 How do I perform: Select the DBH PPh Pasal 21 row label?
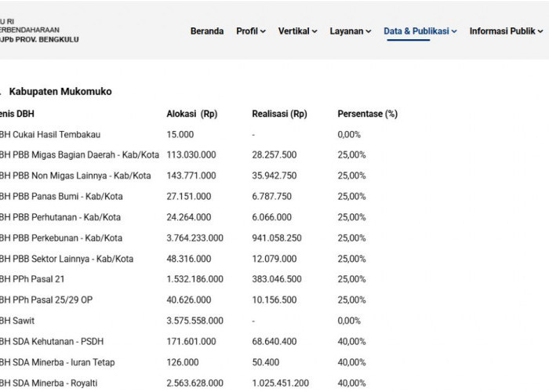pyautogui.click(x=32, y=279)
